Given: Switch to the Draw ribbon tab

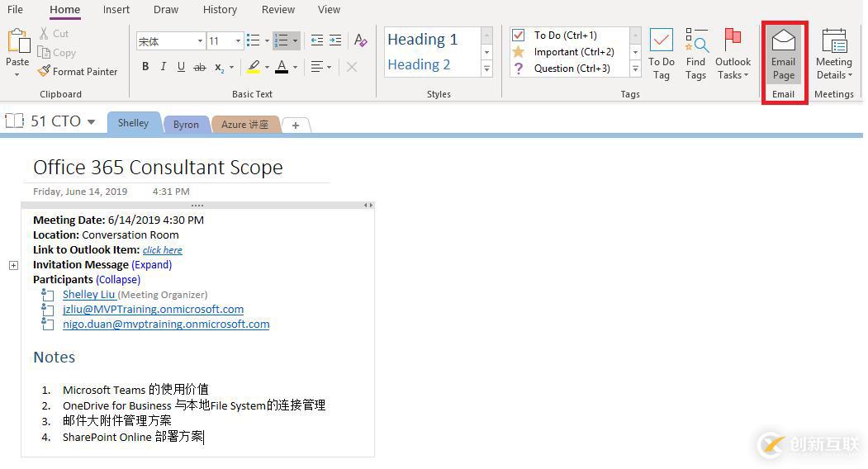Looking at the screenshot, I should click(166, 9).
